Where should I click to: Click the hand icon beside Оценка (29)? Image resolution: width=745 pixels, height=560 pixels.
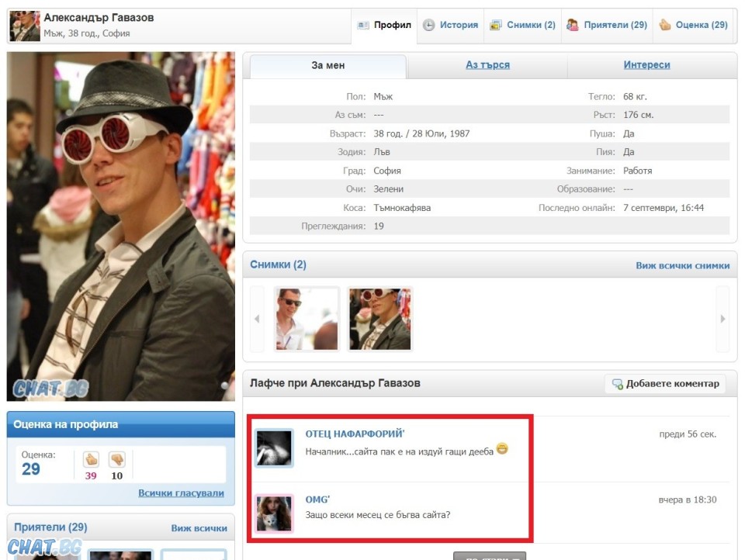(664, 25)
